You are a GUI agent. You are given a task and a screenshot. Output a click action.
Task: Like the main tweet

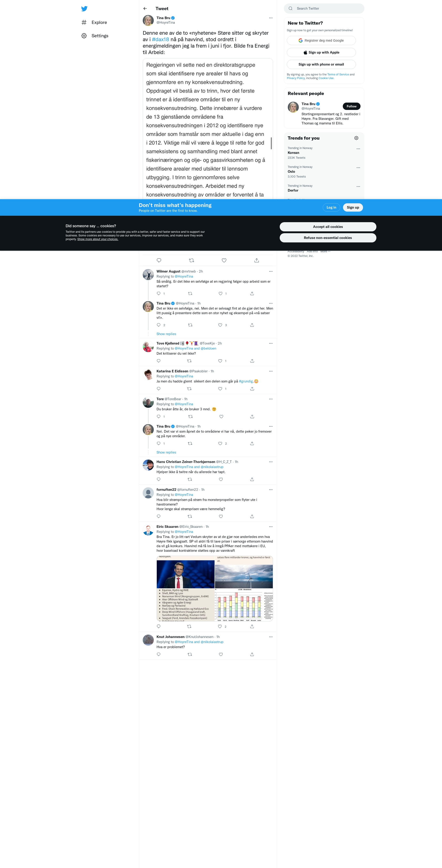224,260
